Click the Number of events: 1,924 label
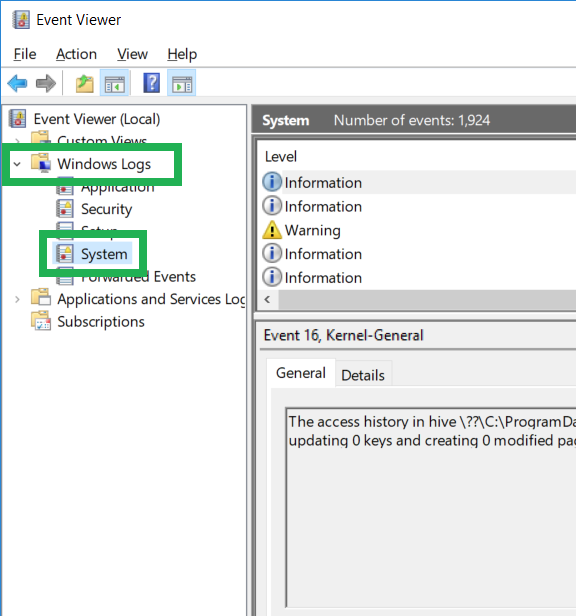 coord(412,120)
